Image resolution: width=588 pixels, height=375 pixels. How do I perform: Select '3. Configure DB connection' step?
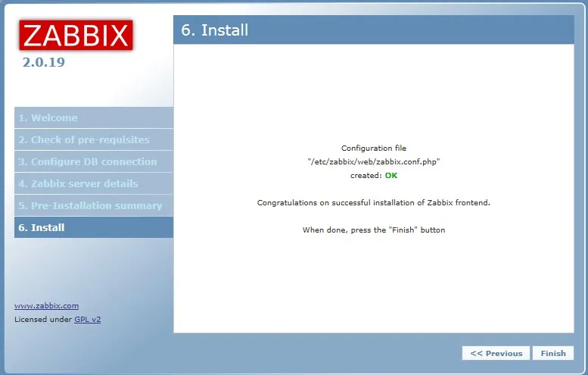click(94, 161)
